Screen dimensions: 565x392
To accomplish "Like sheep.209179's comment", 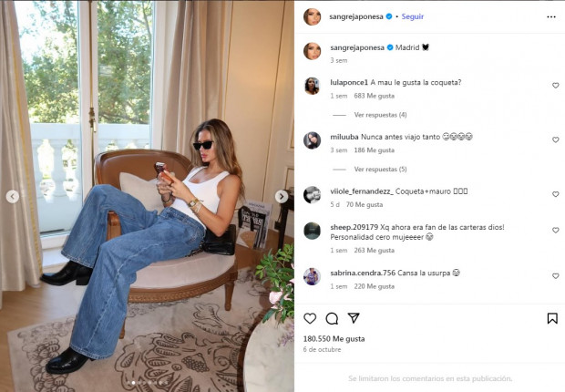I will (x=555, y=230).
